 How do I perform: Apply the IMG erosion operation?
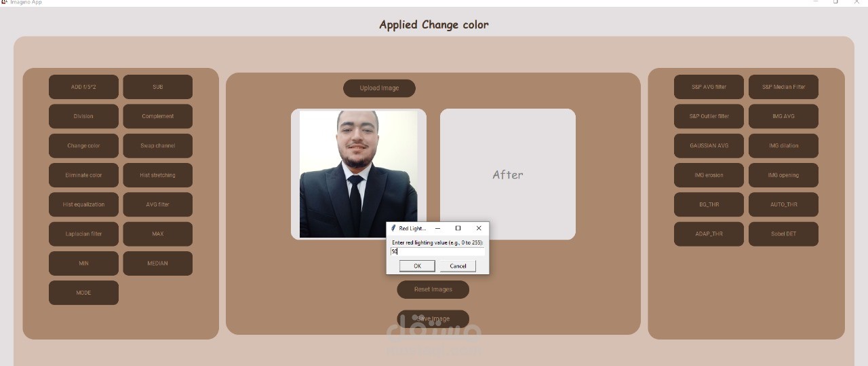(x=709, y=175)
